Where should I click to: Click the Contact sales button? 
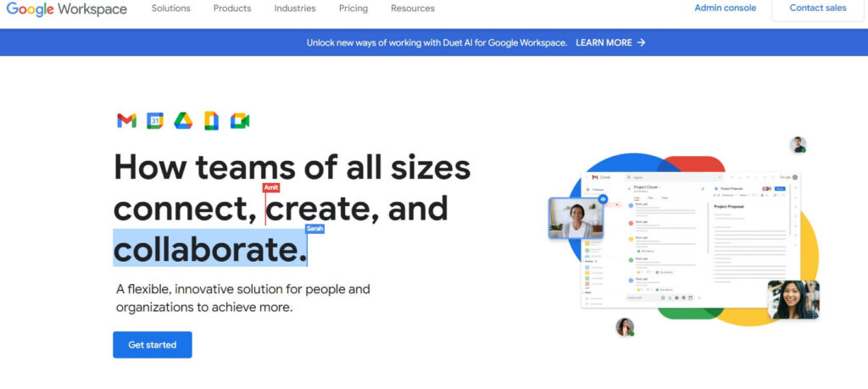[x=818, y=8]
